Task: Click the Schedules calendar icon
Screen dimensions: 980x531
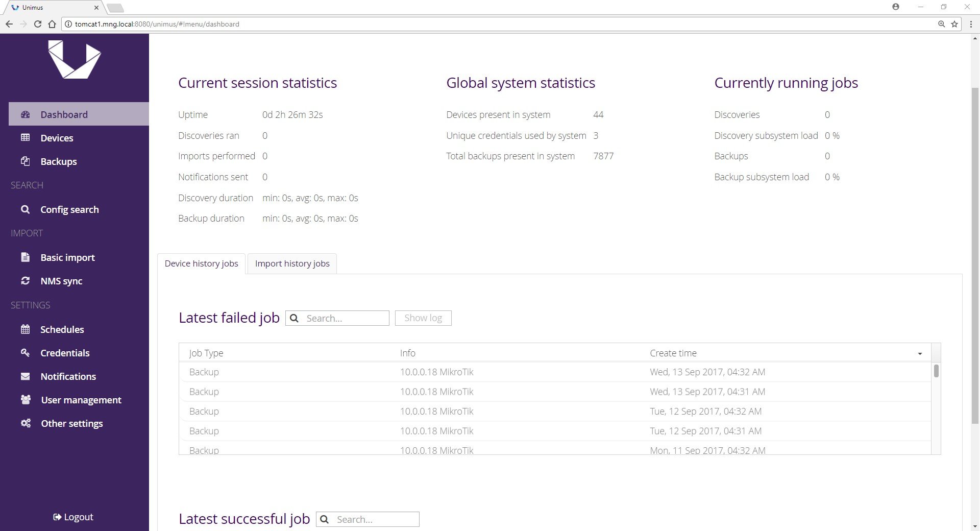Action: 26,329
